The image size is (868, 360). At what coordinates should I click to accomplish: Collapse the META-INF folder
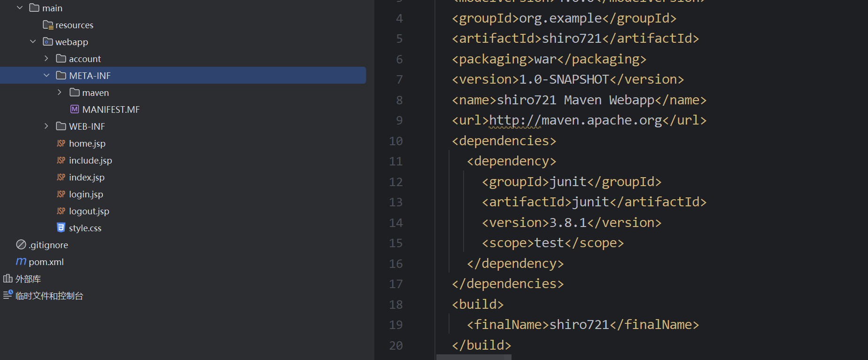(x=46, y=76)
